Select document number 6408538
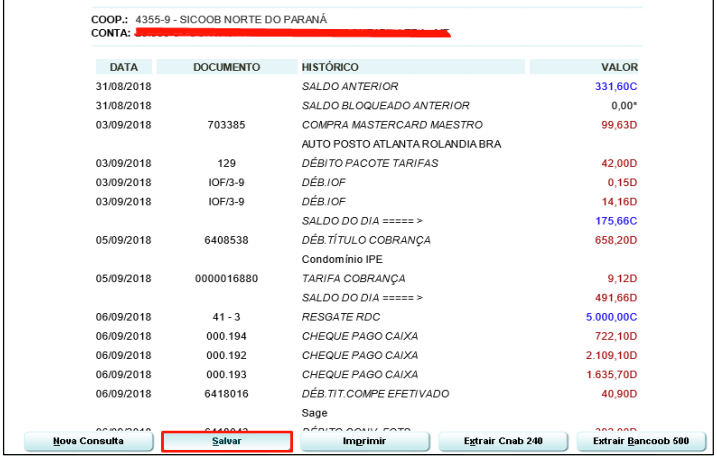Image resolution: width=717 pixels, height=457 pixels. (x=226, y=240)
